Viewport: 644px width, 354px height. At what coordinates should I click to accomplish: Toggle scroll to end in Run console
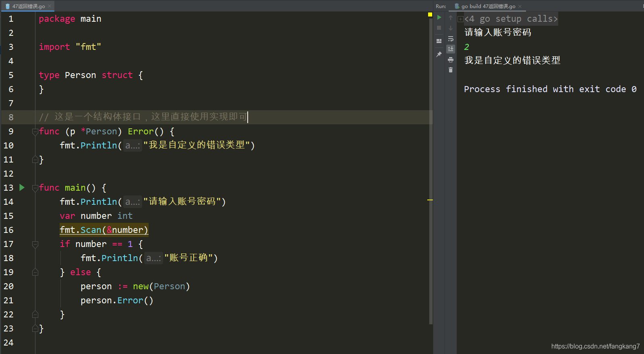click(x=451, y=49)
